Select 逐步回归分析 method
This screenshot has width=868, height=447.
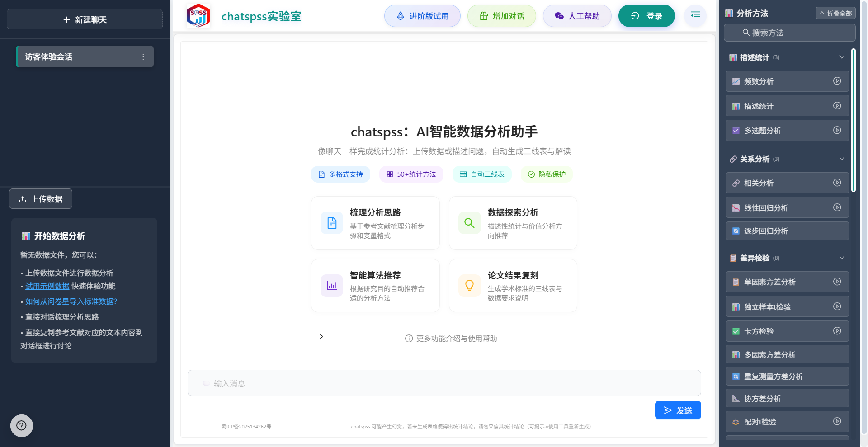(x=787, y=231)
